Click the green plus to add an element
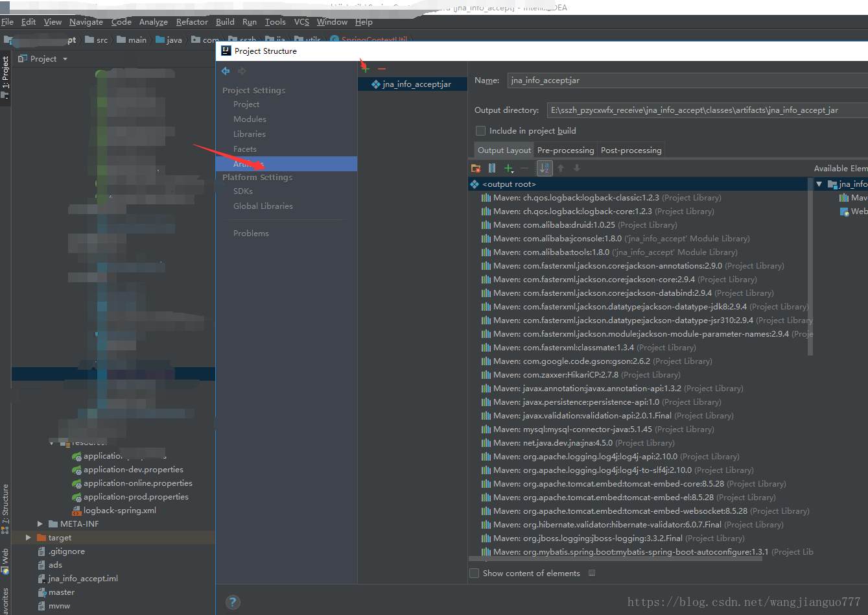 pos(508,168)
